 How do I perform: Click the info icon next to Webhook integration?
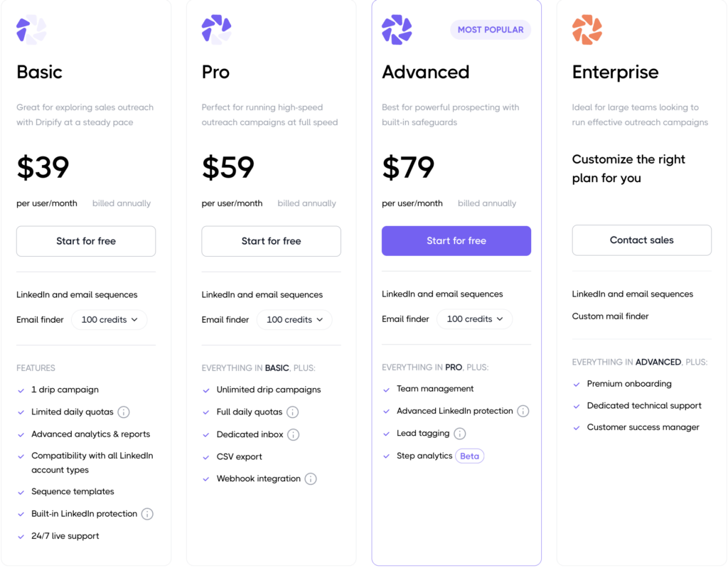click(311, 478)
